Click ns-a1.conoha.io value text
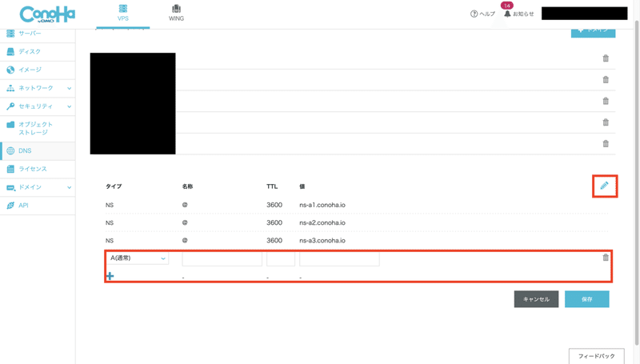Image resolution: width=640 pixels, height=364 pixels. (322, 205)
